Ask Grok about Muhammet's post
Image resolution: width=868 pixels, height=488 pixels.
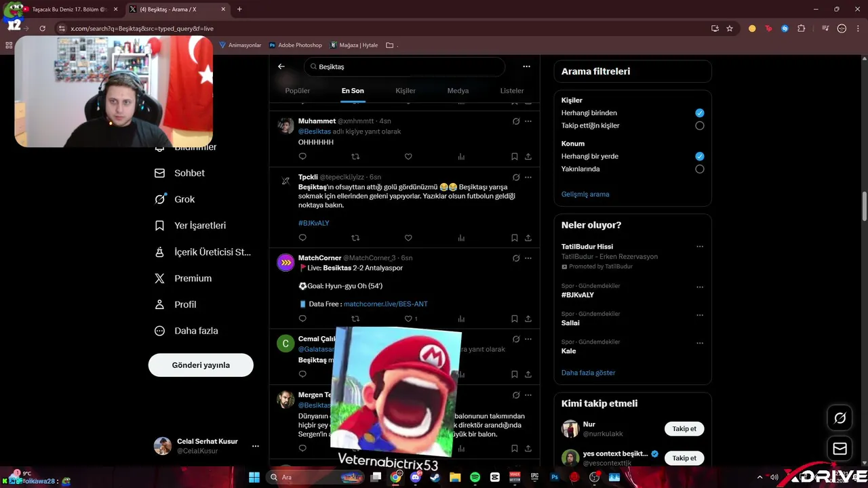pyautogui.click(x=516, y=121)
